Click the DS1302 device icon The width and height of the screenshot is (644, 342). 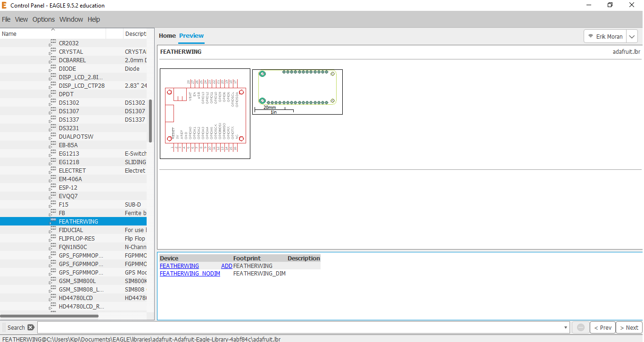coord(52,102)
